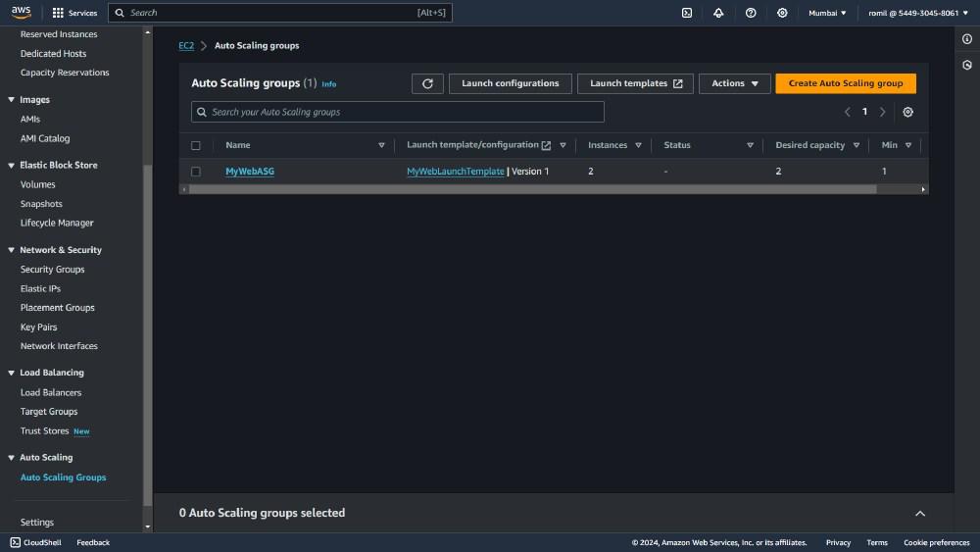The image size is (980, 552).
Task: Open the clock history icon on right
Action: tap(967, 65)
